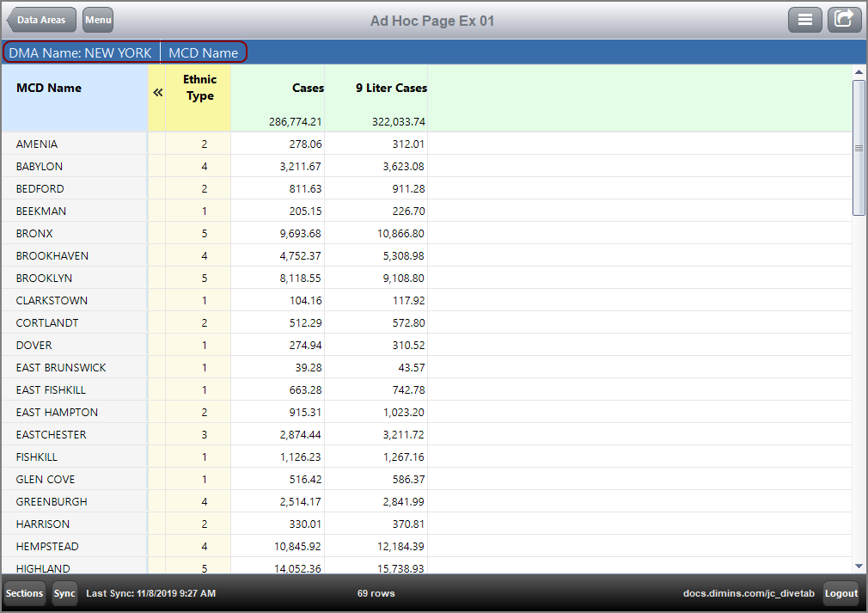This screenshot has height=613, width=868.
Task: Click the 9 Liter Cases column header
Action: (x=391, y=88)
